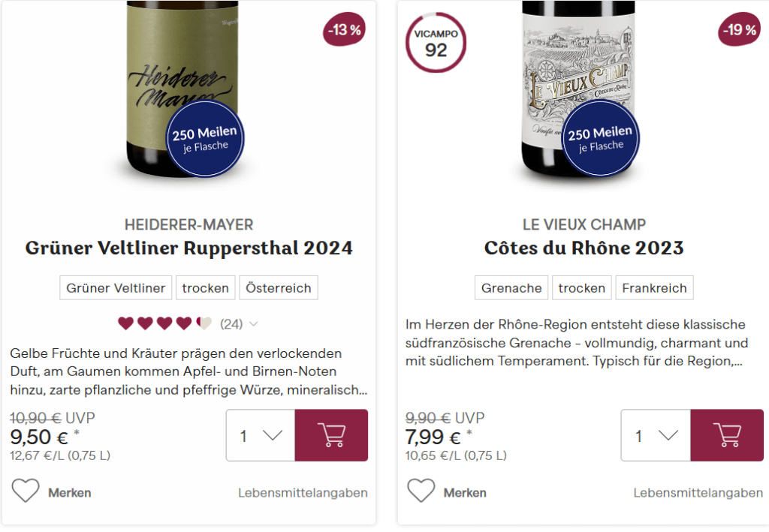Select the Grüner Veltliner tag

(116, 287)
